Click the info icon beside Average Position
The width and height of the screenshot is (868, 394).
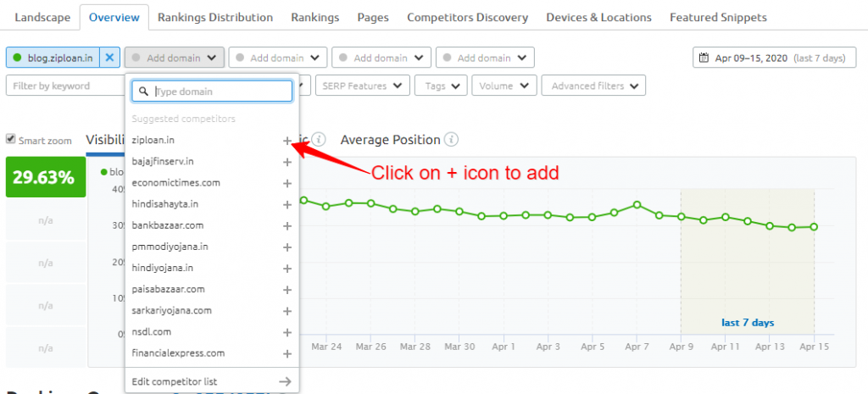(452, 140)
